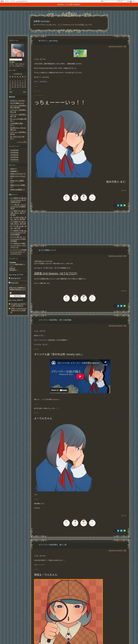Click the 幼鈴堂-Yorindo- blog title
Viewport: 138px width, 644px height.
click(x=42, y=21)
